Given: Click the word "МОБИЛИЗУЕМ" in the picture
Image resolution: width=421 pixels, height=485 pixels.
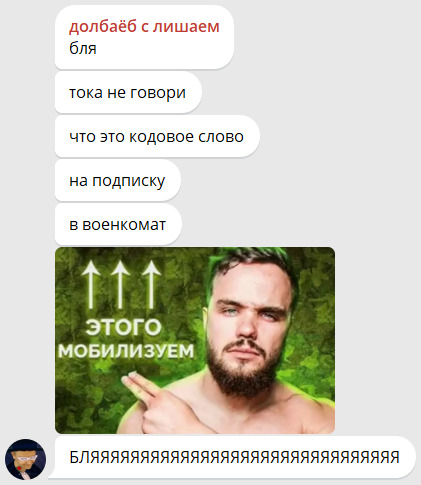Looking at the screenshot, I should click(126, 351).
